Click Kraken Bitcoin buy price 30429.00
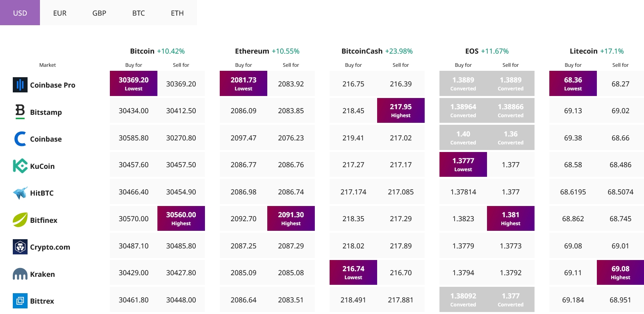This screenshot has height=314, width=644. (133, 272)
